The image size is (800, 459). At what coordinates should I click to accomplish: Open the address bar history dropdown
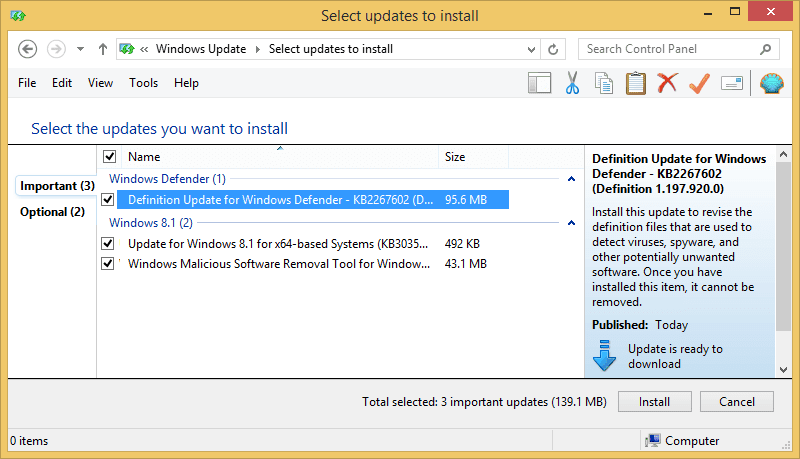click(531, 49)
